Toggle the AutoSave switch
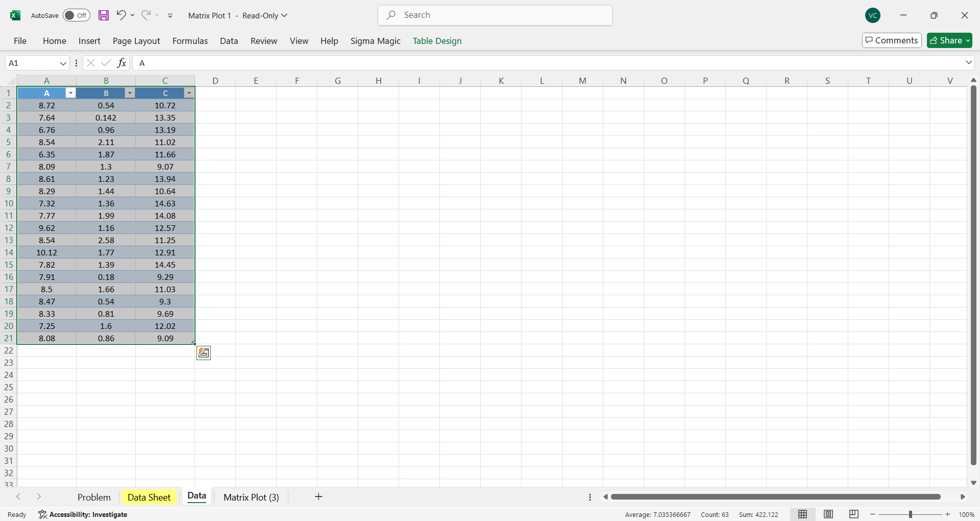The width and height of the screenshot is (980, 521). (77, 15)
